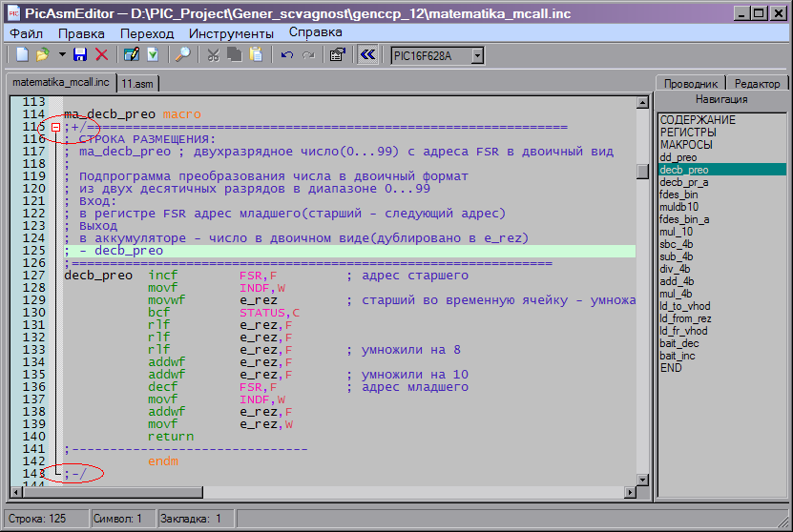Viewport: 793px width, 532px height.
Task: Select highlighted decb_preo navigation entry
Action: click(x=721, y=170)
